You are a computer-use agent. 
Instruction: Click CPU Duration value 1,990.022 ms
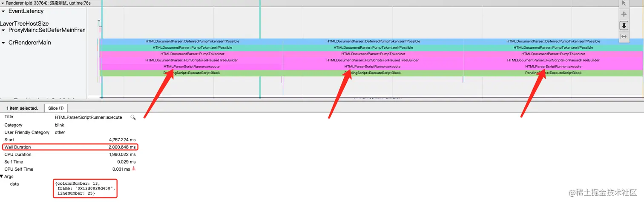point(123,154)
